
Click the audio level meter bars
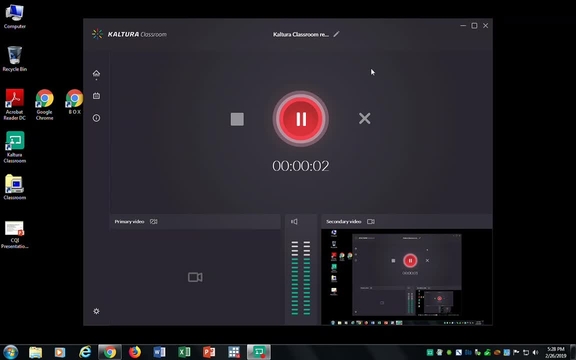pos(301,278)
